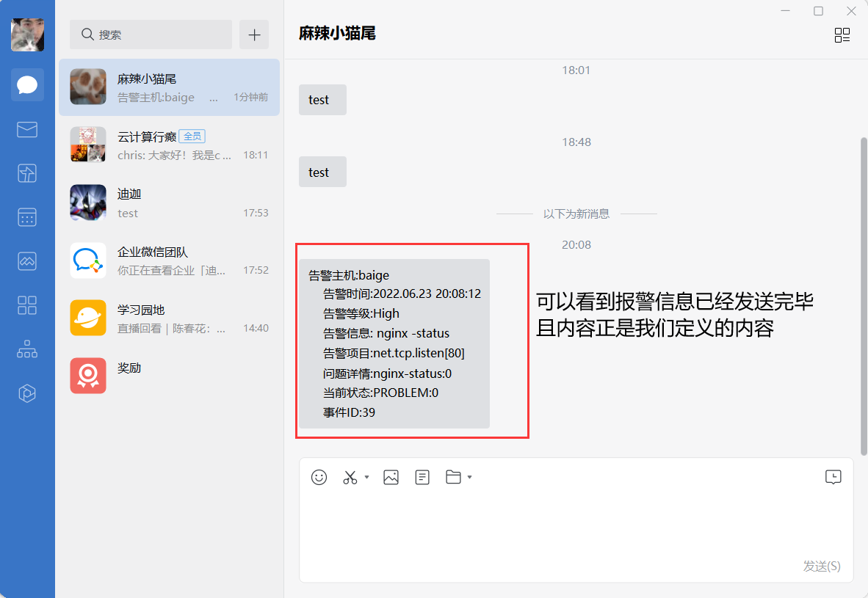Click the 全员 tag on group chat

click(x=192, y=136)
